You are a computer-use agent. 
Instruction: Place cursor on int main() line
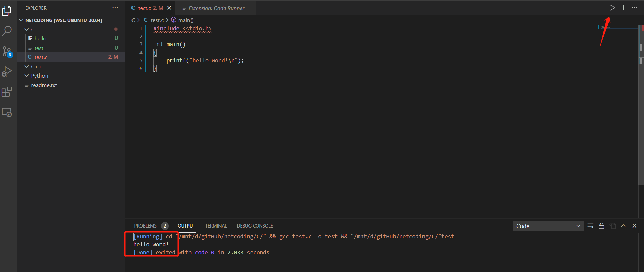(170, 44)
